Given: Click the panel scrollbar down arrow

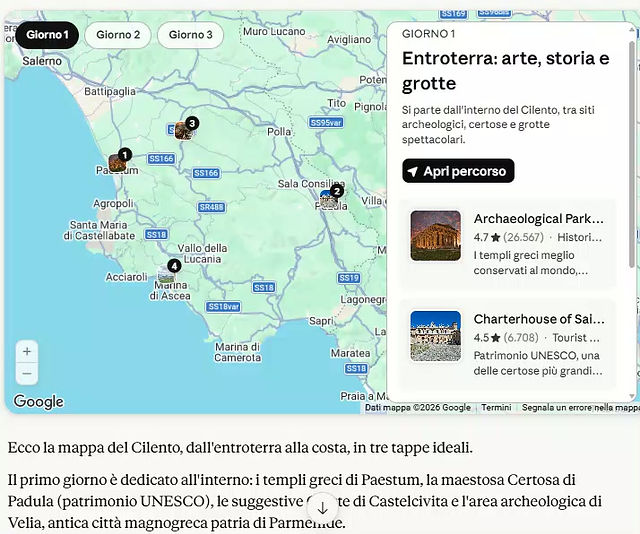Looking at the screenshot, I should coord(632,396).
